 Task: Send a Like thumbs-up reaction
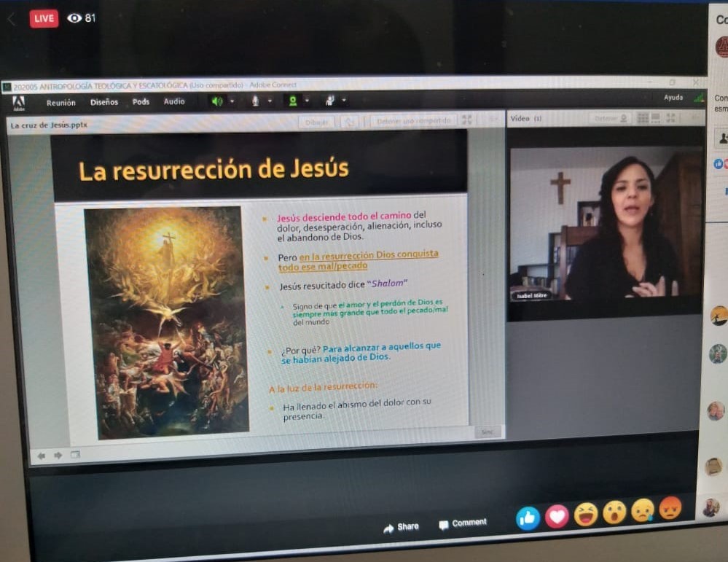[528, 518]
